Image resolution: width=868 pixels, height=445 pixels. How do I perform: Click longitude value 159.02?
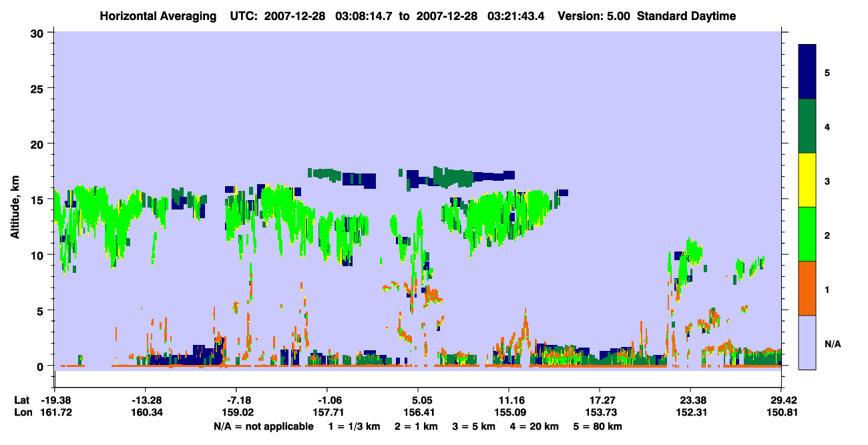point(237,413)
